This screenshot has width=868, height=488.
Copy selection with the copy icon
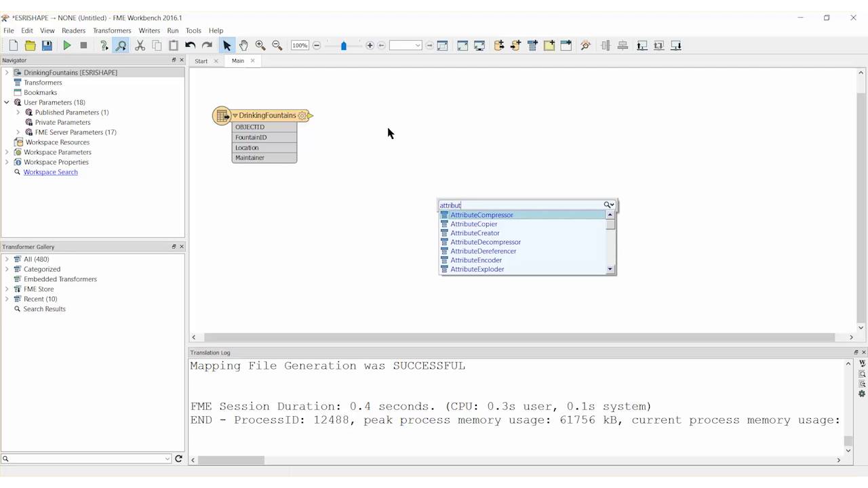coord(157,45)
